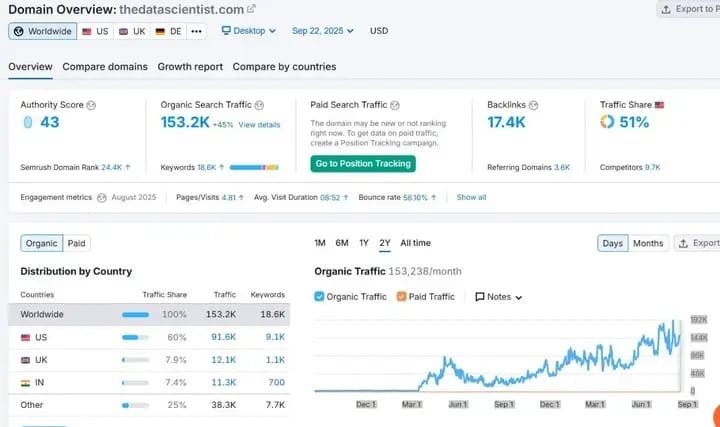Switch chart granularity to Months

tap(647, 243)
